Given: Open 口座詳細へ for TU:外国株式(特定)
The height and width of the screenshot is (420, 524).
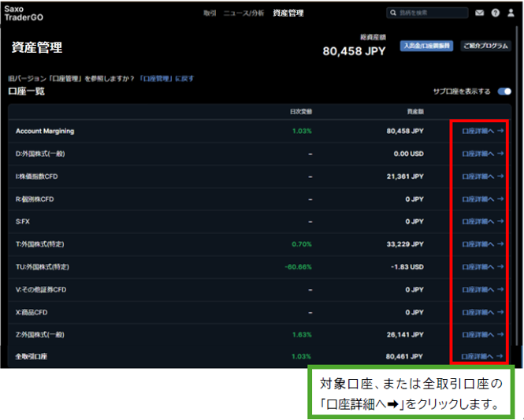Looking at the screenshot, I should pyautogui.click(x=482, y=267).
